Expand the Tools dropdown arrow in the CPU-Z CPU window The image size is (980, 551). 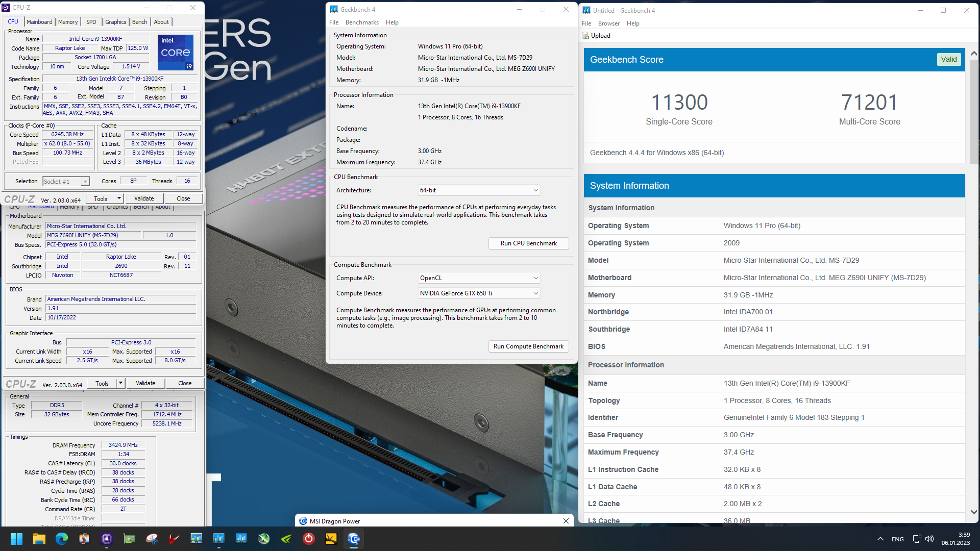(x=119, y=198)
